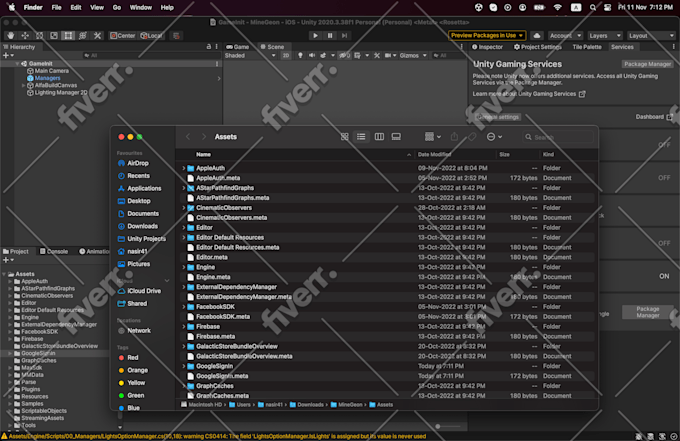Open the Layout dropdown
This screenshot has height=441, width=680.
coord(651,36)
